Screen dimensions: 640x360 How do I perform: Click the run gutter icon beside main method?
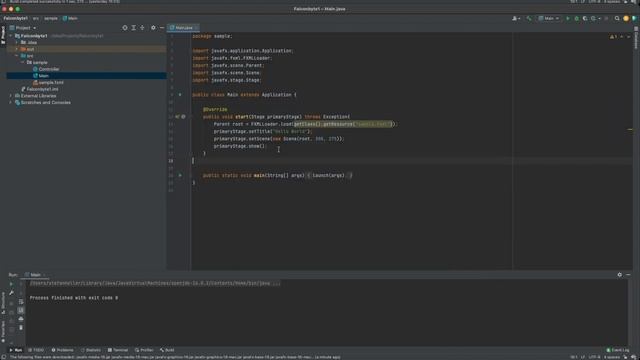coord(180,176)
